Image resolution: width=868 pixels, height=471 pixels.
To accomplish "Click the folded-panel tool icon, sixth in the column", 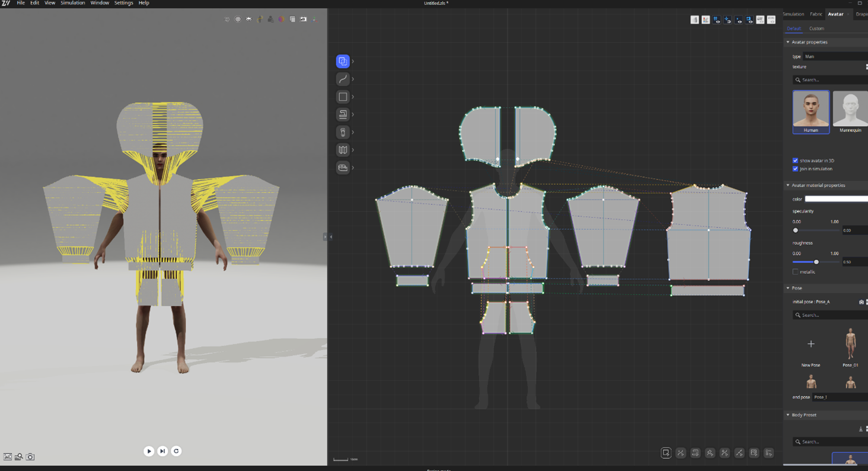I will coord(343,150).
